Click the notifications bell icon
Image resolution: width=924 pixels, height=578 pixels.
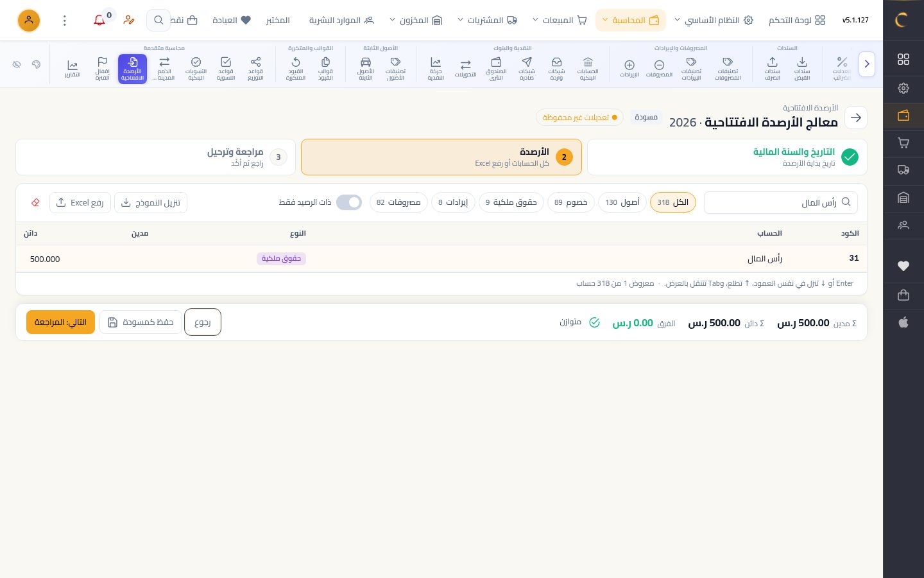(x=99, y=21)
